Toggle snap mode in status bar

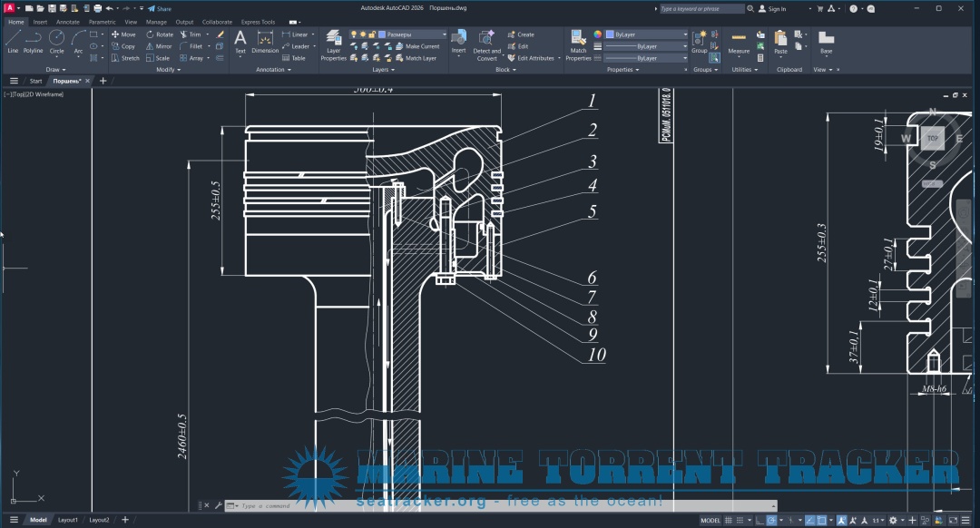[740, 520]
